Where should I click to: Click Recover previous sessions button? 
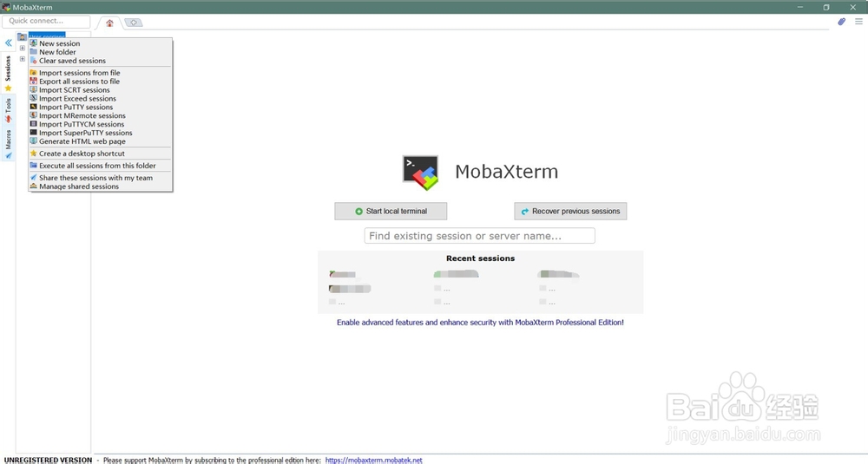click(570, 212)
